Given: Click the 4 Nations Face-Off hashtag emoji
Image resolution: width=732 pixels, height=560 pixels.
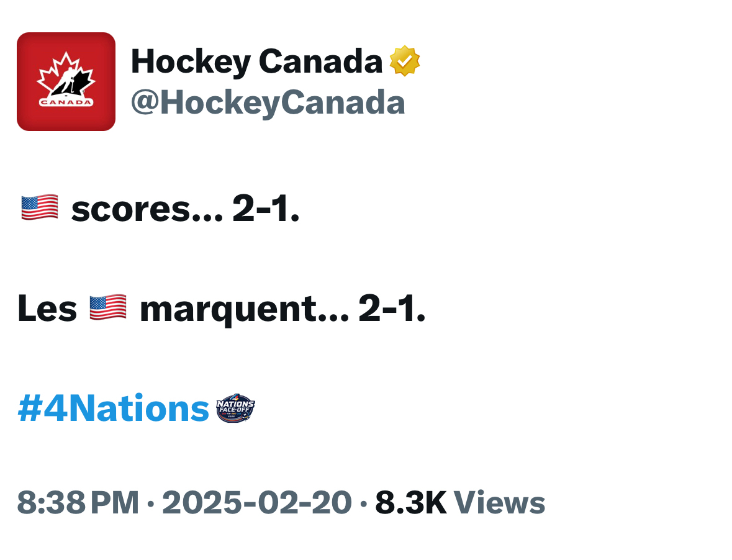Looking at the screenshot, I should click(x=235, y=409).
